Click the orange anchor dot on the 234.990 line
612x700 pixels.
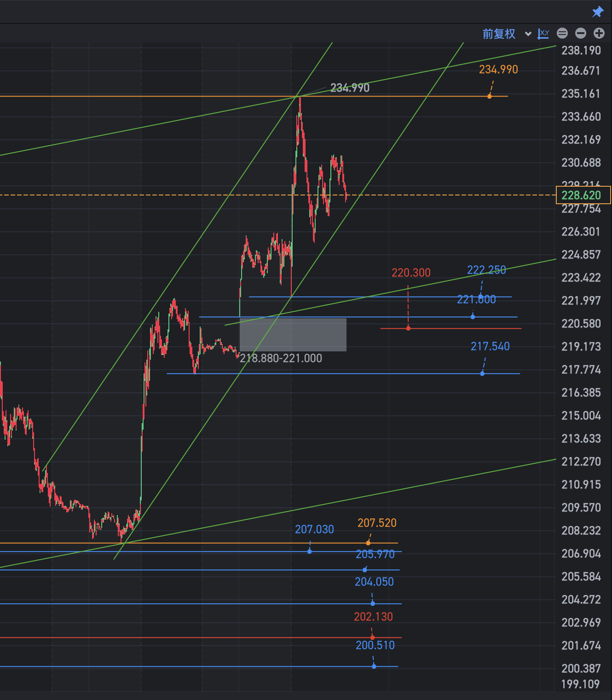pos(490,96)
